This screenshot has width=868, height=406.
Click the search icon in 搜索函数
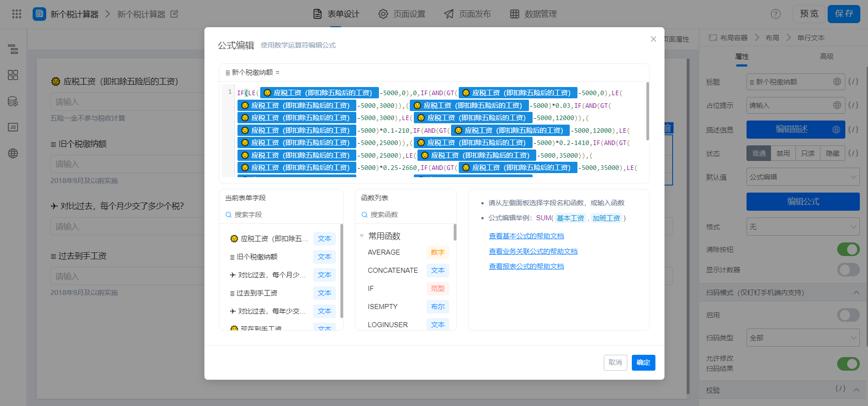tap(364, 215)
